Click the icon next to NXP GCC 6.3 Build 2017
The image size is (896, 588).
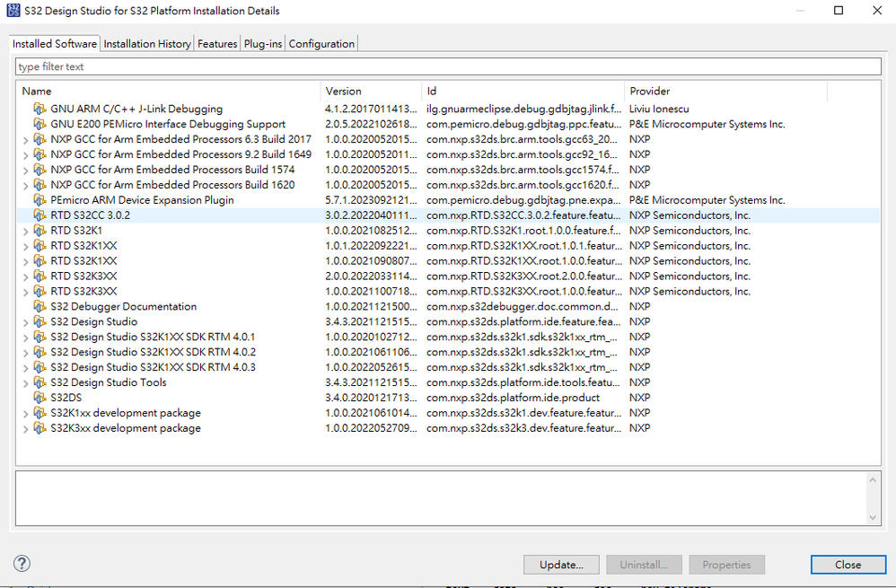pos(40,139)
